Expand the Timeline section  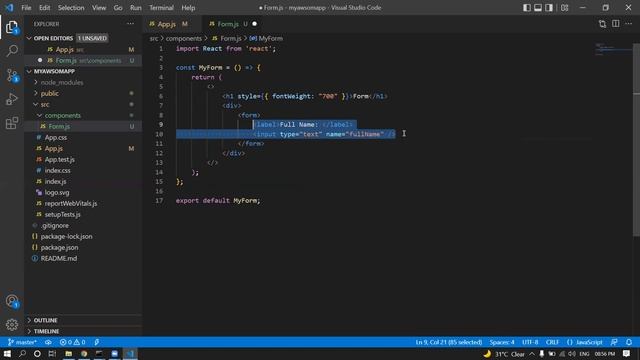tap(83, 331)
